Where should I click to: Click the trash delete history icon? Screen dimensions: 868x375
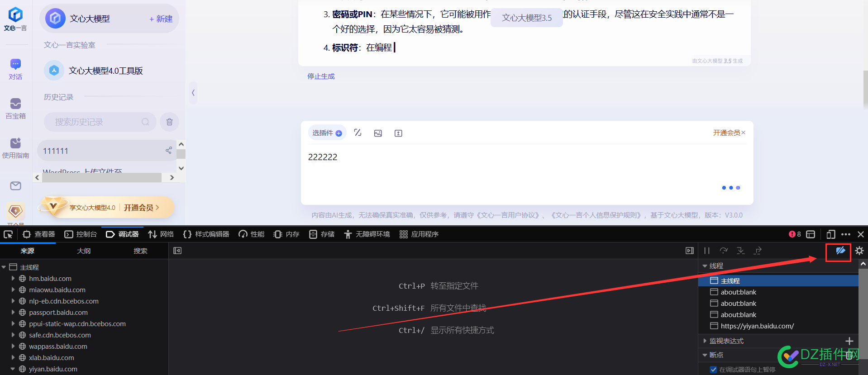pyautogui.click(x=169, y=122)
